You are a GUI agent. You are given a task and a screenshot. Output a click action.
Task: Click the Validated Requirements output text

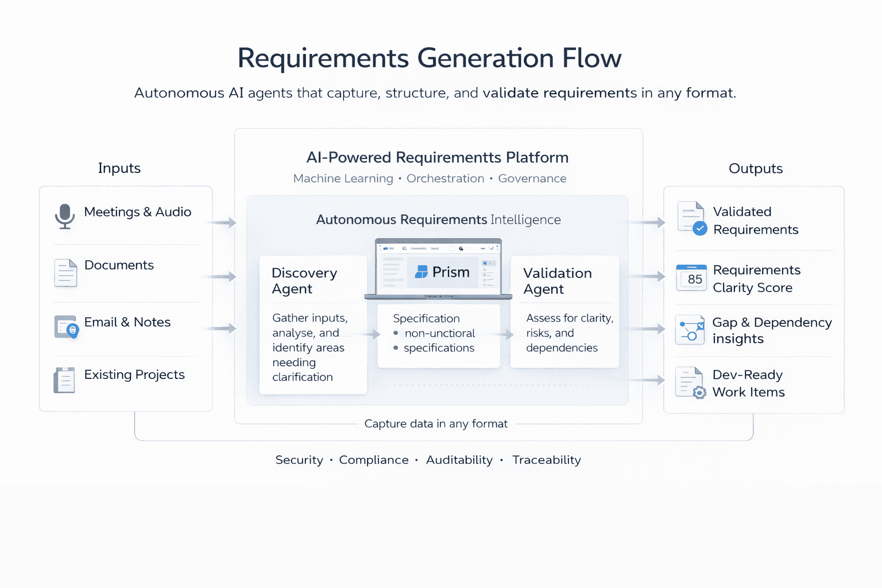click(x=756, y=220)
